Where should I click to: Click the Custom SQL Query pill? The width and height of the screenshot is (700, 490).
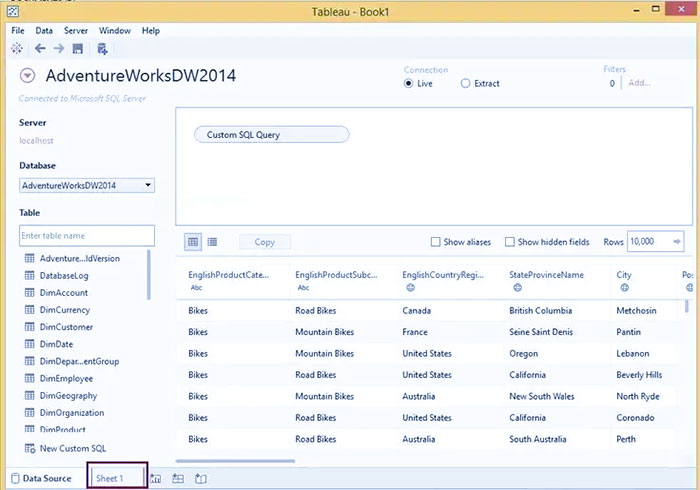point(271,135)
